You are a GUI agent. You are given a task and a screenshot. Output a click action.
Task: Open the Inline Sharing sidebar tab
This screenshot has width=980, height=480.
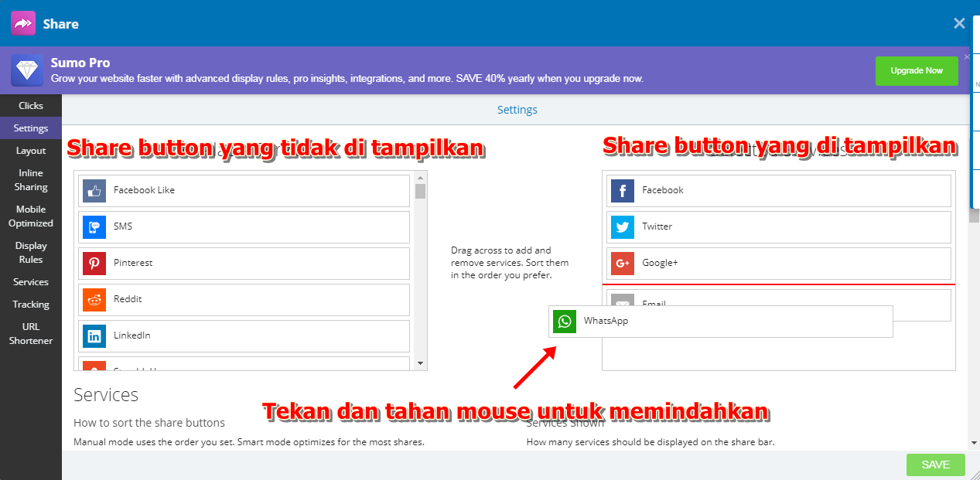click(31, 180)
